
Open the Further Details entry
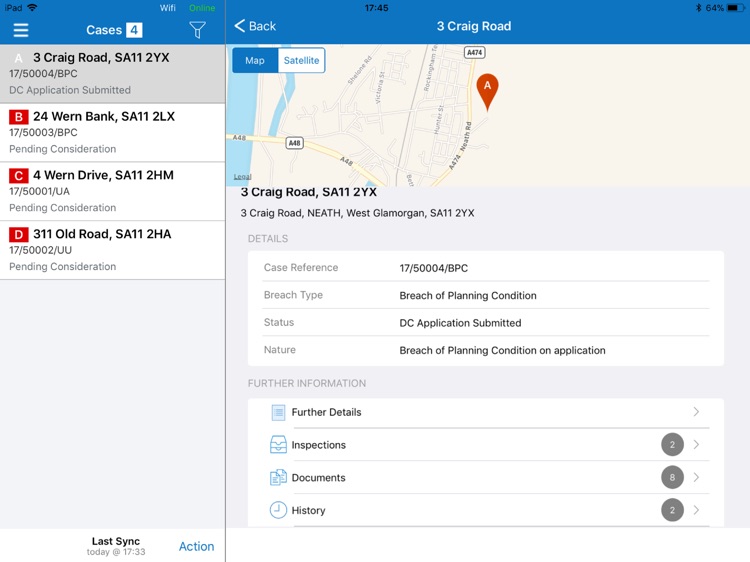pyautogui.click(x=485, y=412)
